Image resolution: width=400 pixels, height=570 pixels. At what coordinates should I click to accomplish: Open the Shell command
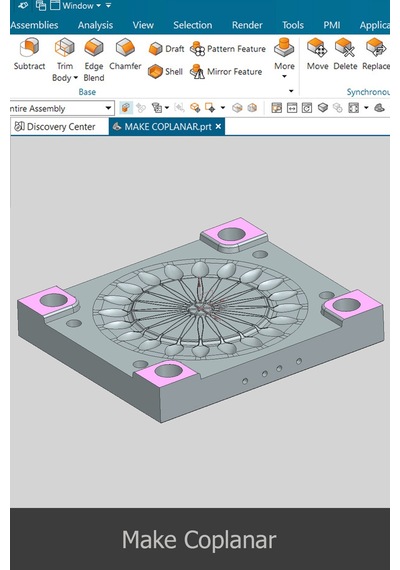165,71
